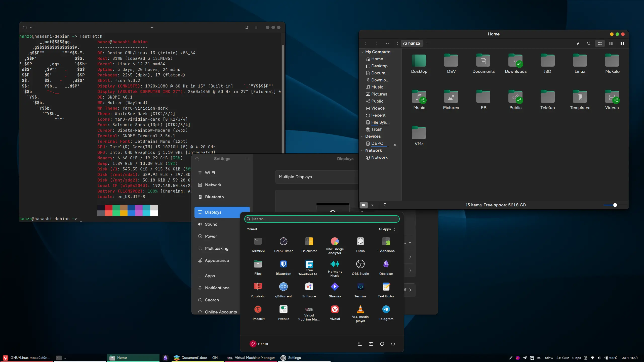The height and width of the screenshot is (362, 644).
Task: Go up one folder in the file manager
Action: (387, 43)
